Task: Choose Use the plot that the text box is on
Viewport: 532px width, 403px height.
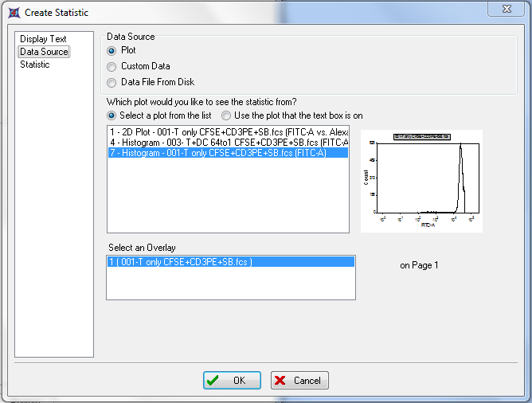Action: click(x=226, y=115)
